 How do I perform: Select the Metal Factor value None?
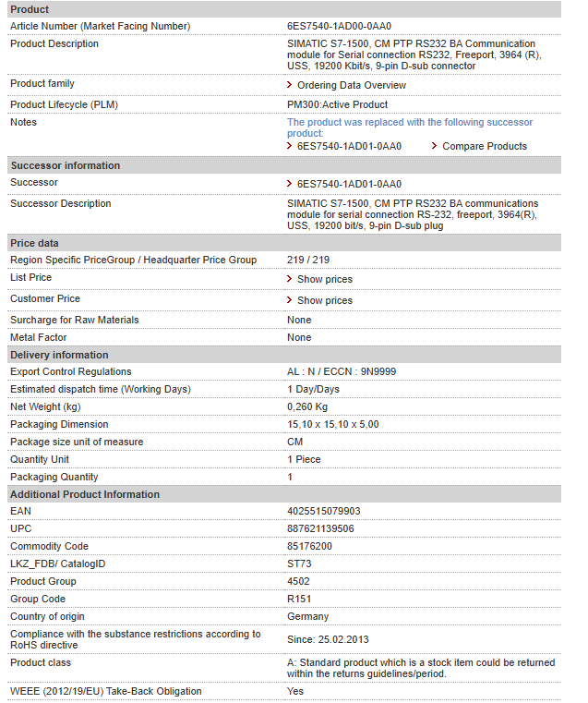(x=299, y=337)
